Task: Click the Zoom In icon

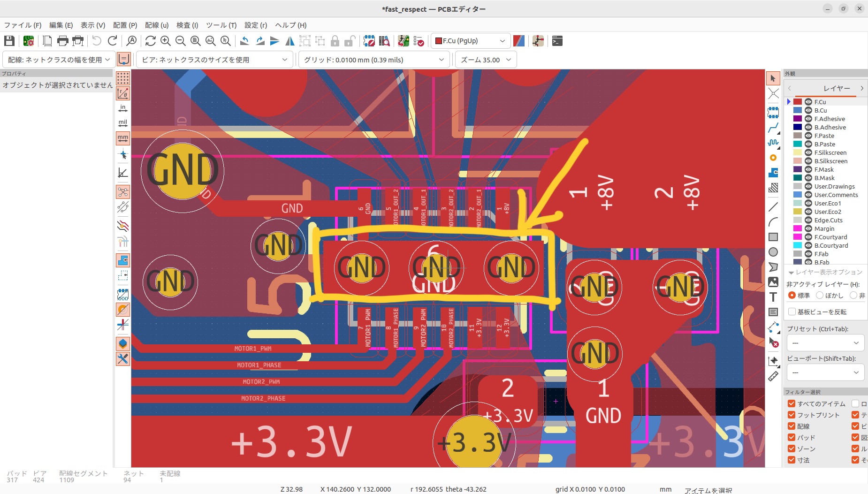Action: point(165,41)
